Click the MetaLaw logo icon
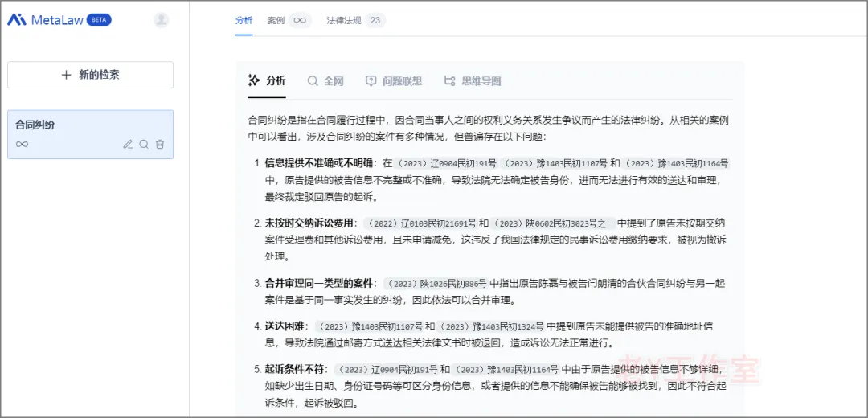 [17, 20]
